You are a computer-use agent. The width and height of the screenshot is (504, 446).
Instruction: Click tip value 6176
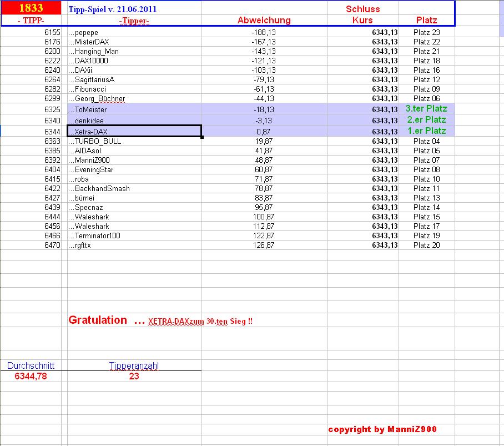click(31, 42)
